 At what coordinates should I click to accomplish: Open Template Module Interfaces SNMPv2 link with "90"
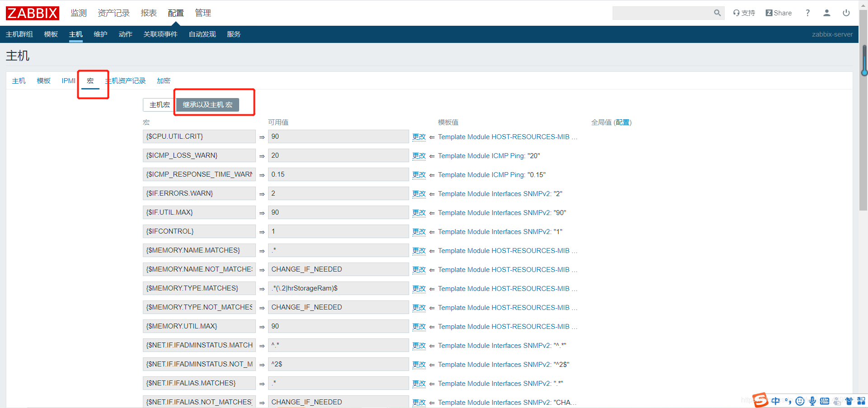click(494, 213)
